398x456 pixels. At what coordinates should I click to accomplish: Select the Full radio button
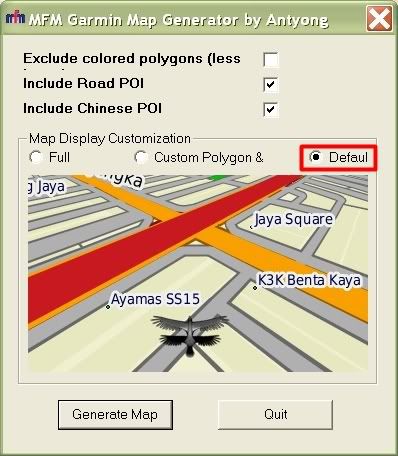click(x=36, y=157)
